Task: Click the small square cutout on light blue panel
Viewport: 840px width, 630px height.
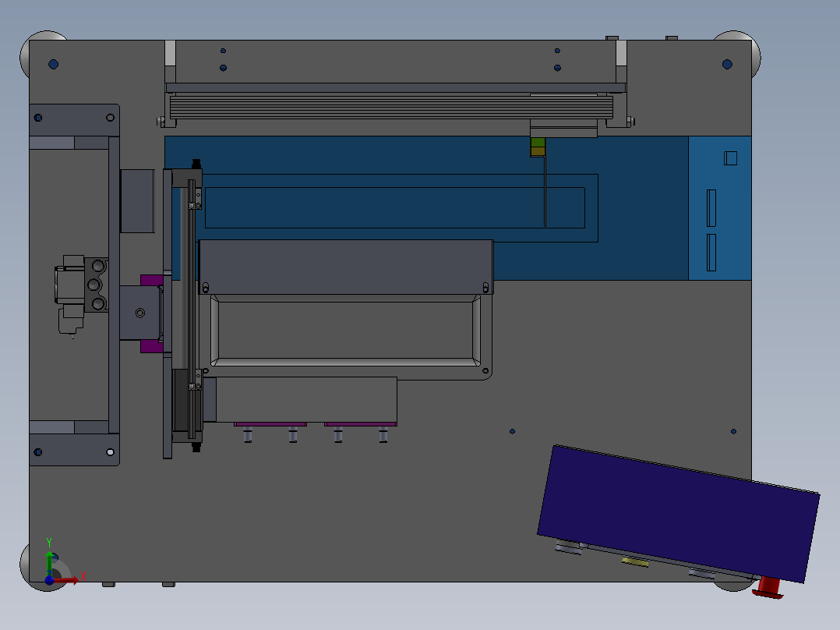Action: 730,158
